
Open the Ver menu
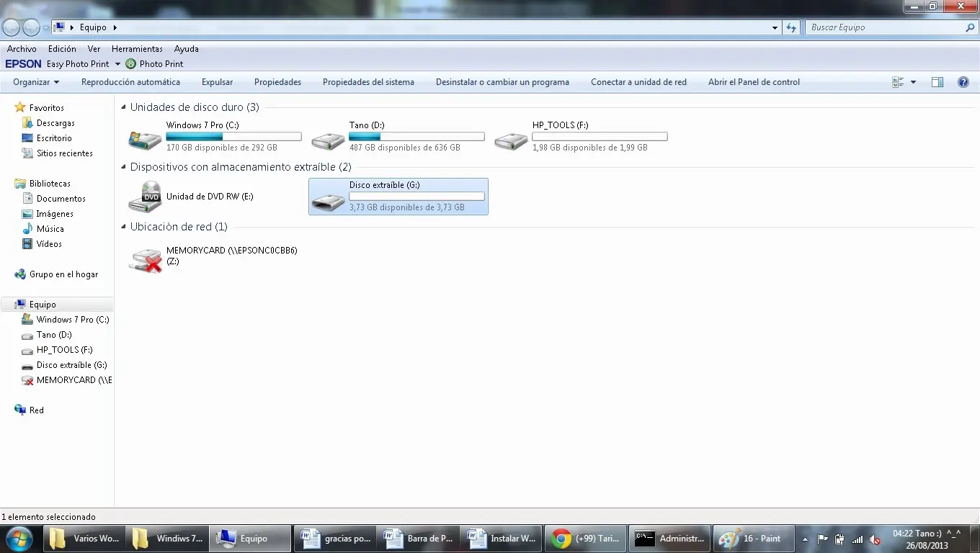tap(94, 49)
